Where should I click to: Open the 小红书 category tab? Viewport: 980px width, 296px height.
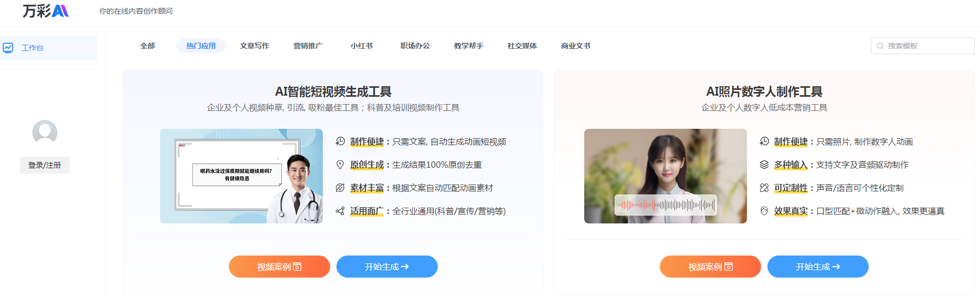[362, 46]
